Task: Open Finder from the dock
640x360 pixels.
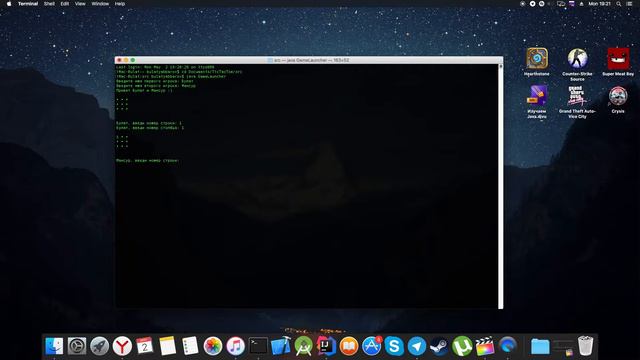Action: coord(54,346)
